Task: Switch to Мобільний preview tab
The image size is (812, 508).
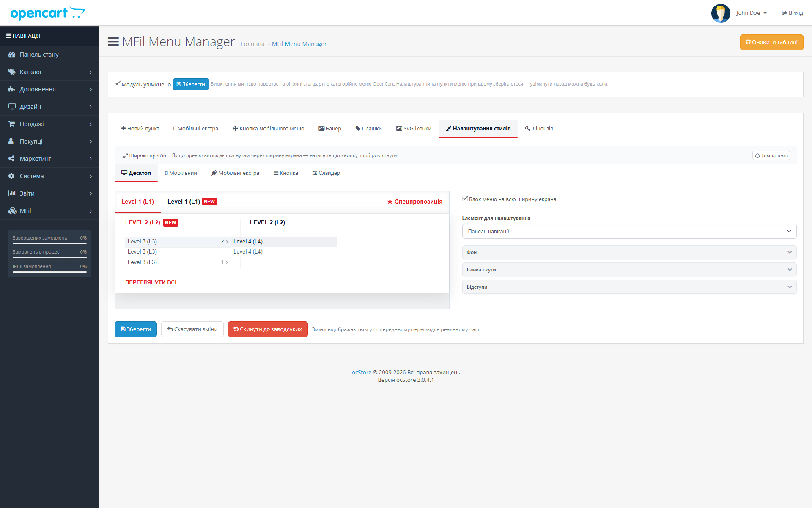Action: 181,173
